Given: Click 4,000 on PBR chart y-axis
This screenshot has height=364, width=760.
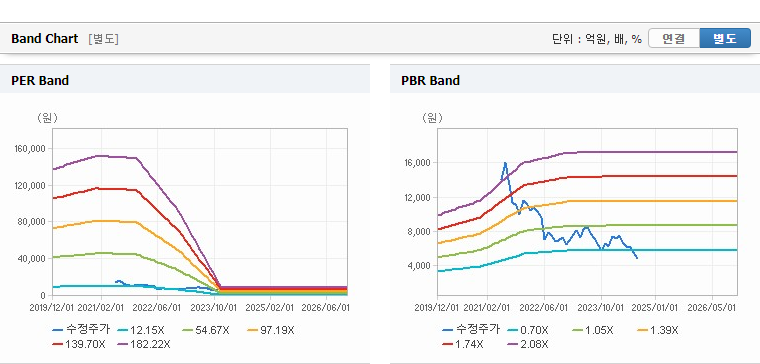Looking at the screenshot, I should 420,266.
